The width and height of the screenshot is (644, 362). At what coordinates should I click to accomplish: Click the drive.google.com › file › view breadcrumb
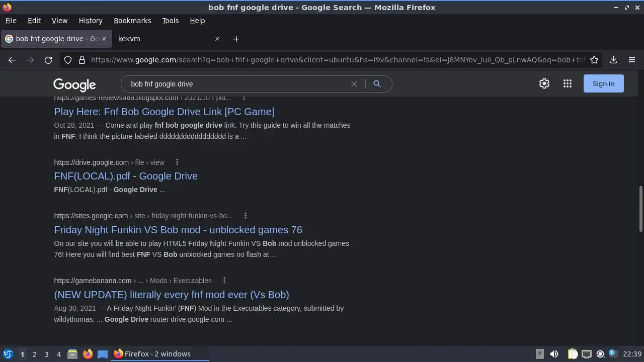(x=109, y=162)
